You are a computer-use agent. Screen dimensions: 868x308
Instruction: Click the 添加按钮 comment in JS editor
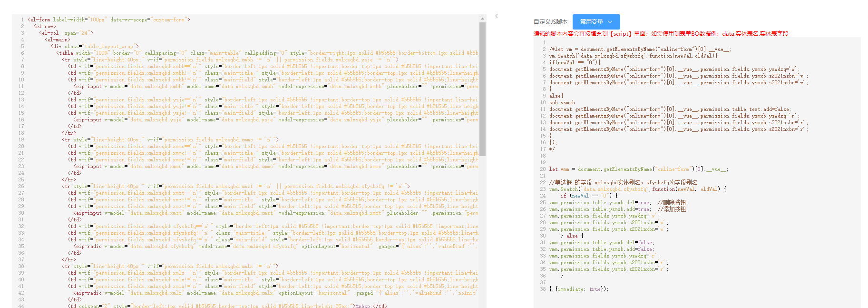click(672, 209)
